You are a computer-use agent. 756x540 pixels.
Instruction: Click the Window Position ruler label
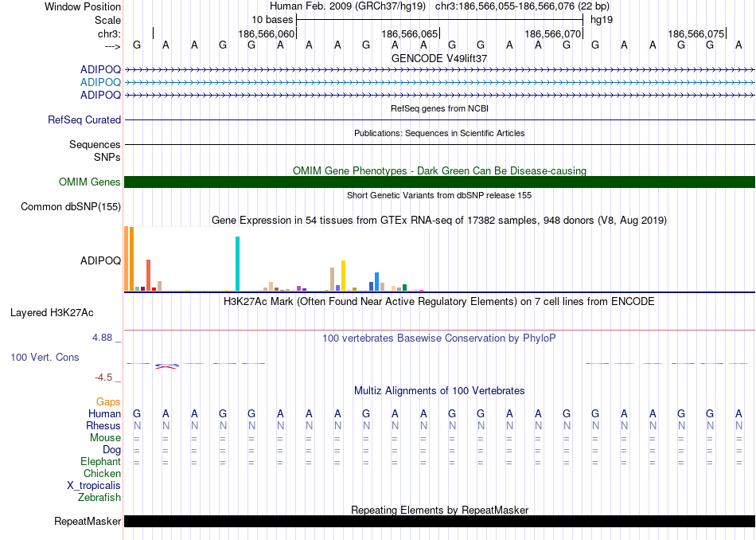pos(83,6)
